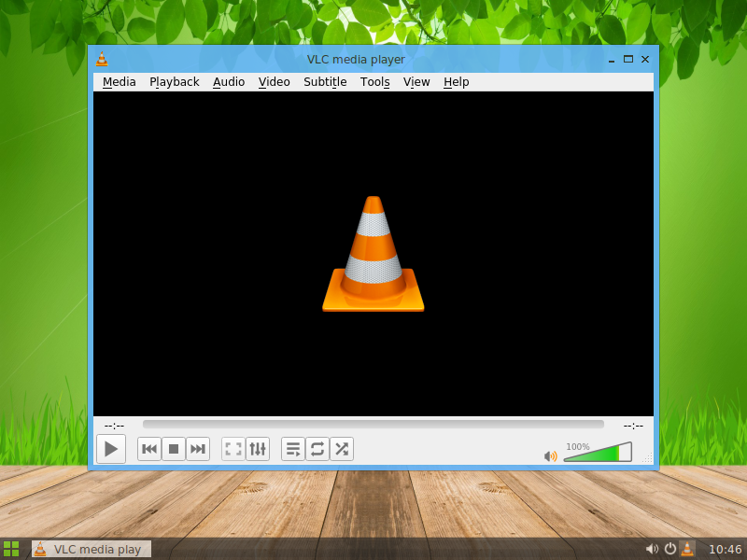Select the Previous media icon
The height and width of the screenshot is (560, 747).
coord(149,449)
